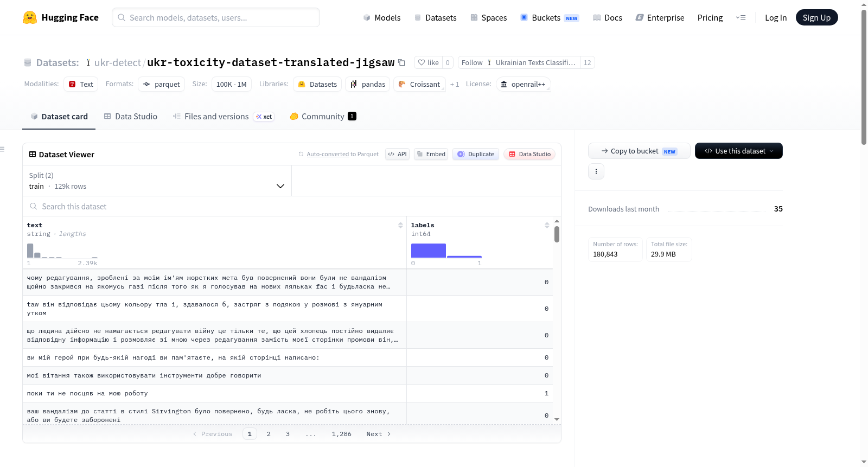Open Enterprise in the top navigation
Image resolution: width=868 pixels, height=467 pixels.
click(660, 17)
